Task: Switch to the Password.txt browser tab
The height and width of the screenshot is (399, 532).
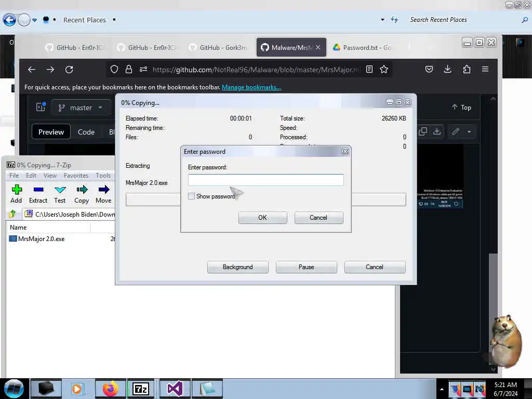Action: (362, 47)
